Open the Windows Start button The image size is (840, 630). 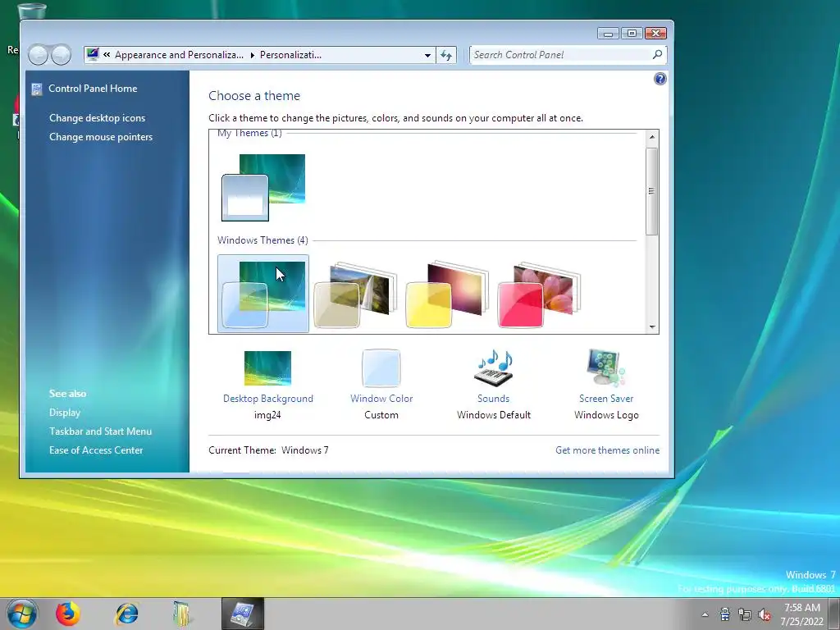click(x=22, y=614)
